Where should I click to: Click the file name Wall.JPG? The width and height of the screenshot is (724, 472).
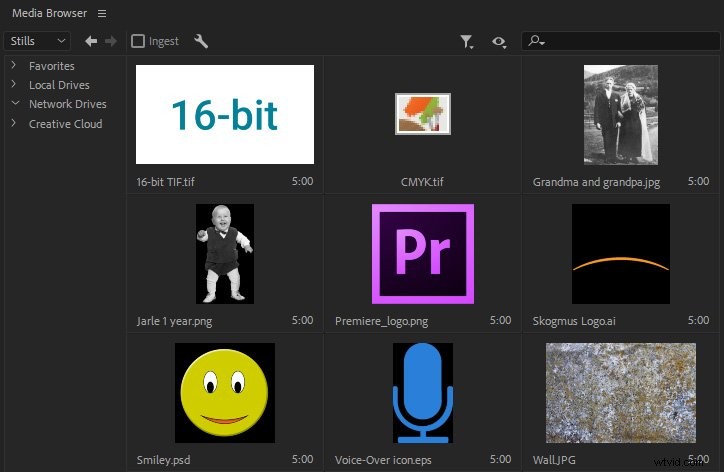click(554, 460)
